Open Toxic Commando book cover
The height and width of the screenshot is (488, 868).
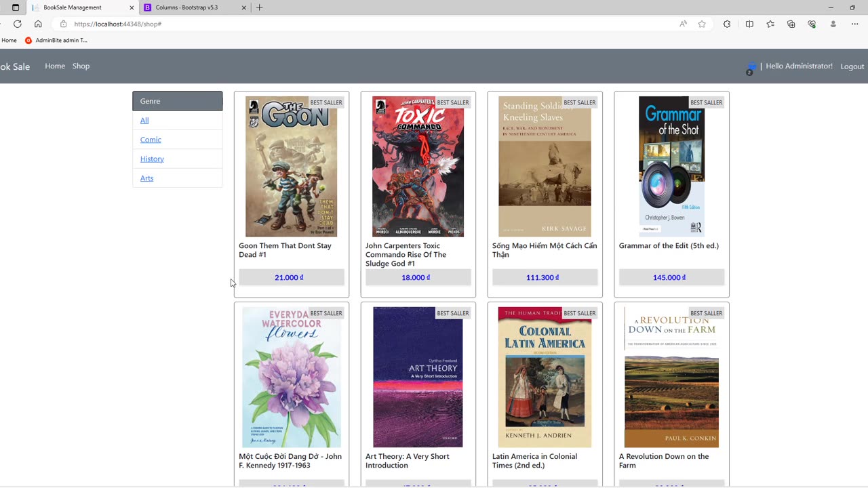pos(418,167)
